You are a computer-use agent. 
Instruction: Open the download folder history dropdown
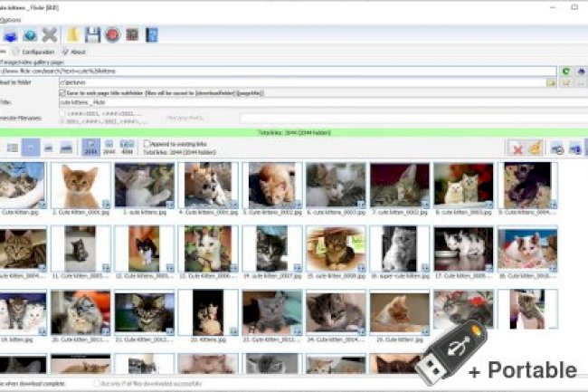click(550, 82)
